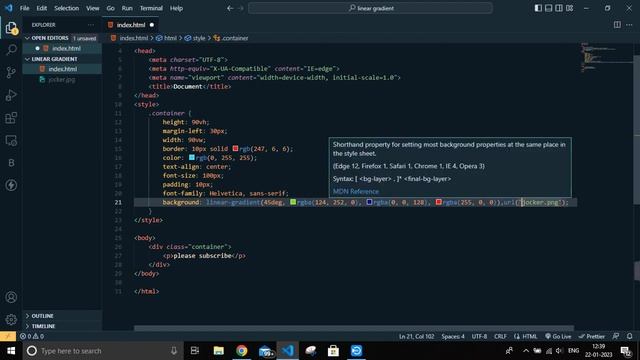Click the editor minimap
This screenshot has width=640, height=360.
click(606, 58)
